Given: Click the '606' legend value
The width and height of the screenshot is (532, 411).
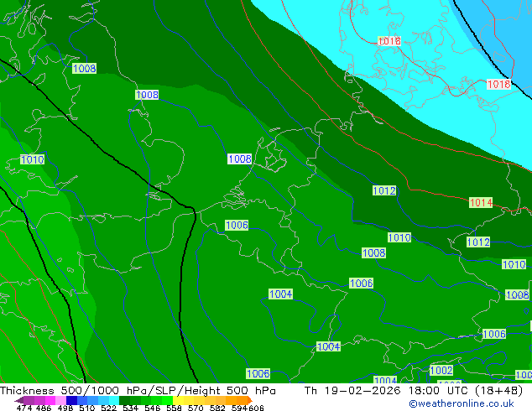Looking at the screenshot, I should click(256, 408).
